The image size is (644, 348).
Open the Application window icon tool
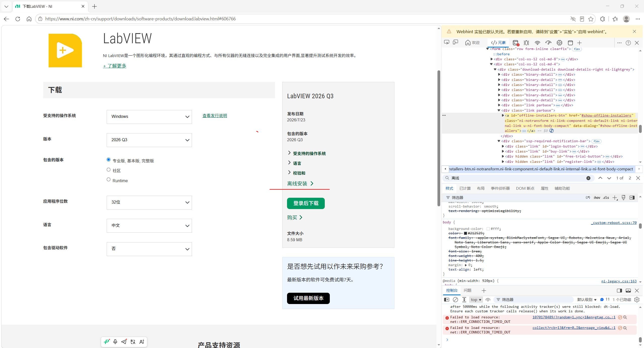tap(571, 43)
